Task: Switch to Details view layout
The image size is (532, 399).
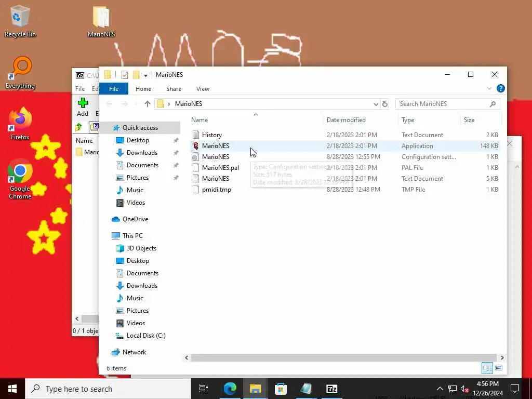Action: click(x=487, y=368)
